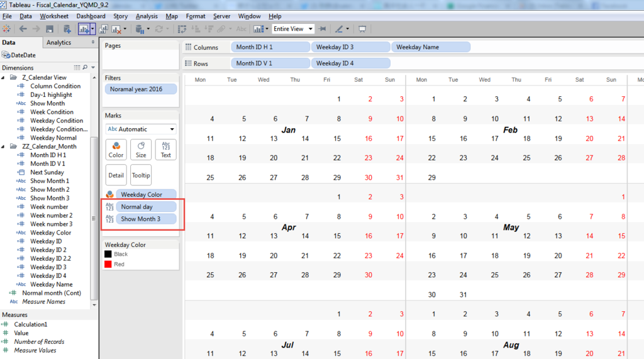Click the Redo forward arrow
The width and height of the screenshot is (644, 359).
[36, 29]
